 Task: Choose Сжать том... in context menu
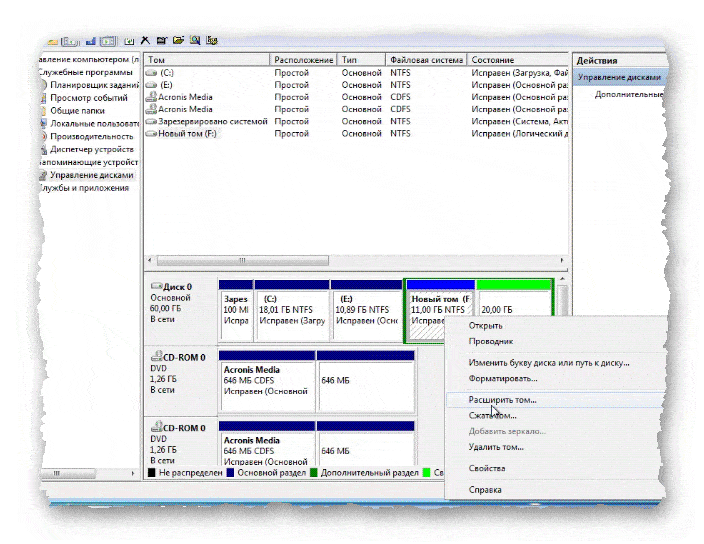coord(493,416)
